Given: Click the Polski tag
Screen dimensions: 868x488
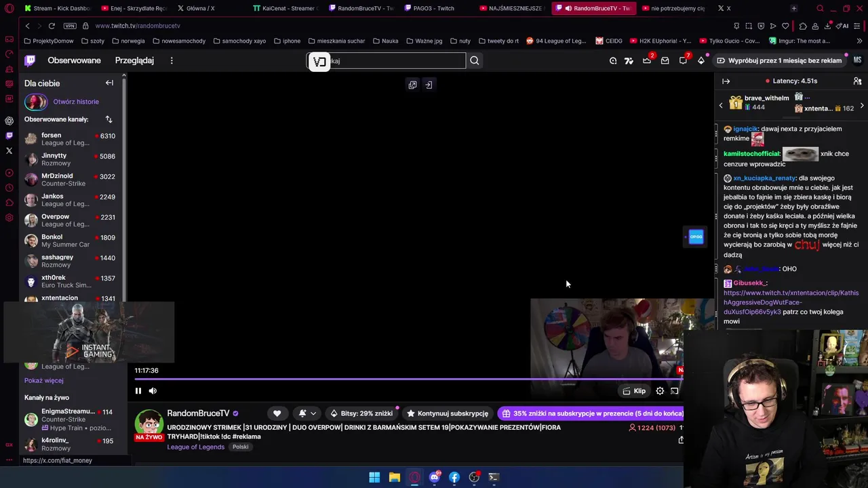Looking at the screenshot, I should (x=240, y=447).
